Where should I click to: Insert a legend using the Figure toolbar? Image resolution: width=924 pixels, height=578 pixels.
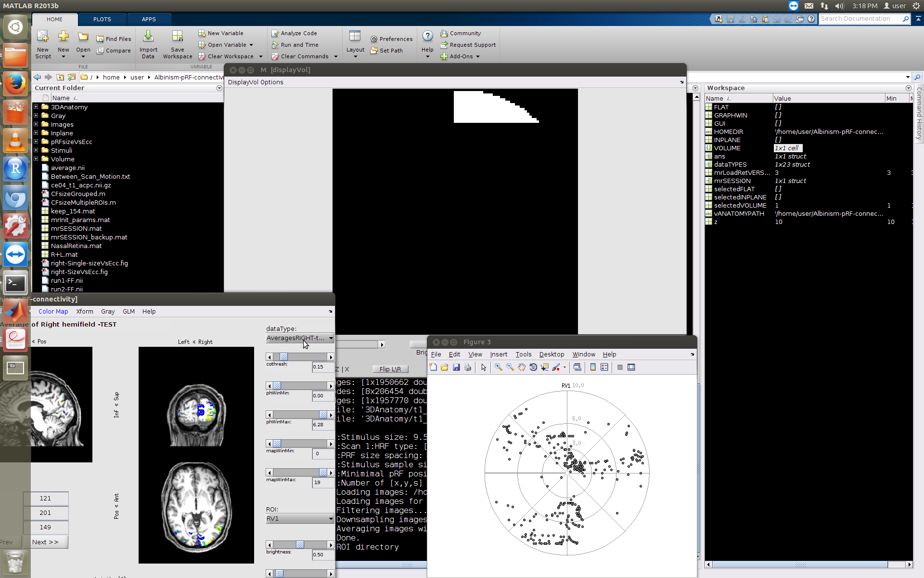(x=604, y=367)
